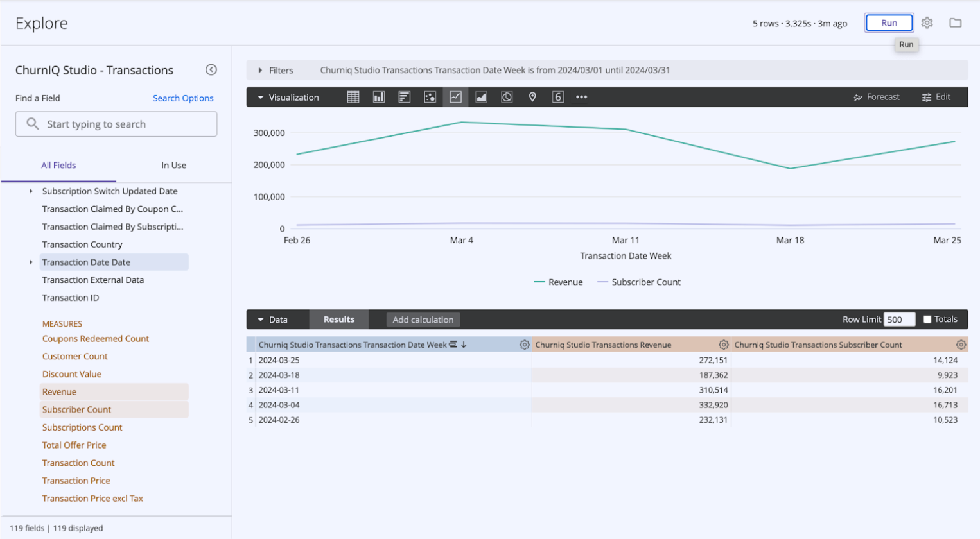Select Transaction Claimed By Coupon field
This screenshot has width=980, height=539.
click(x=112, y=209)
